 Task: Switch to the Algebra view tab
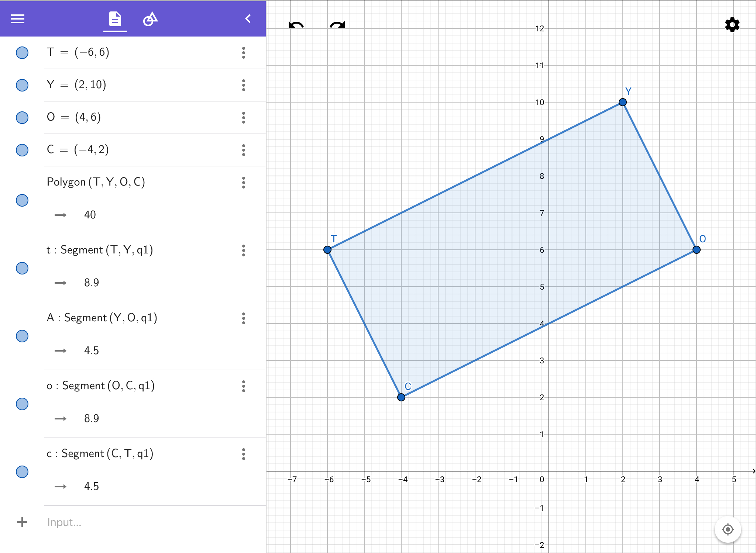[115, 19]
